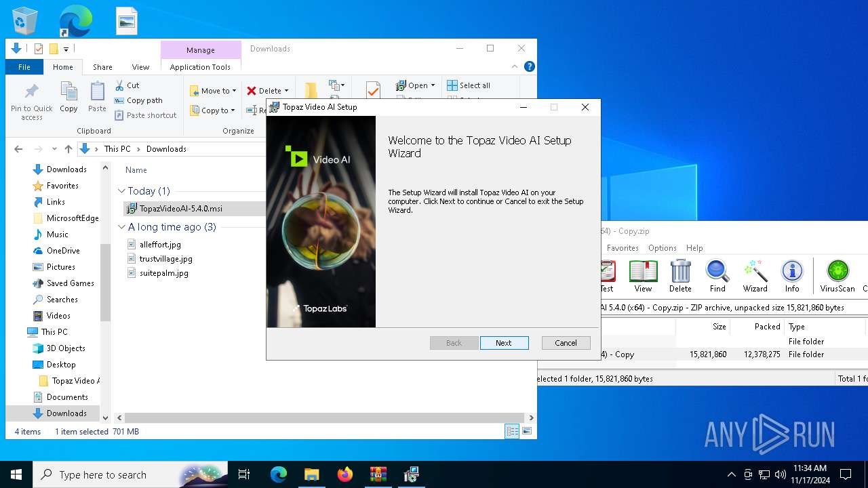Open Microsoft Edge desktop shortcut
The width and height of the screenshot is (868, 488).
pos(75,20)
